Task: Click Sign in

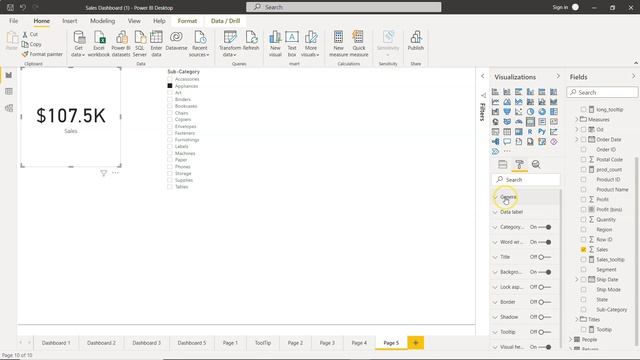Action: 560,7
